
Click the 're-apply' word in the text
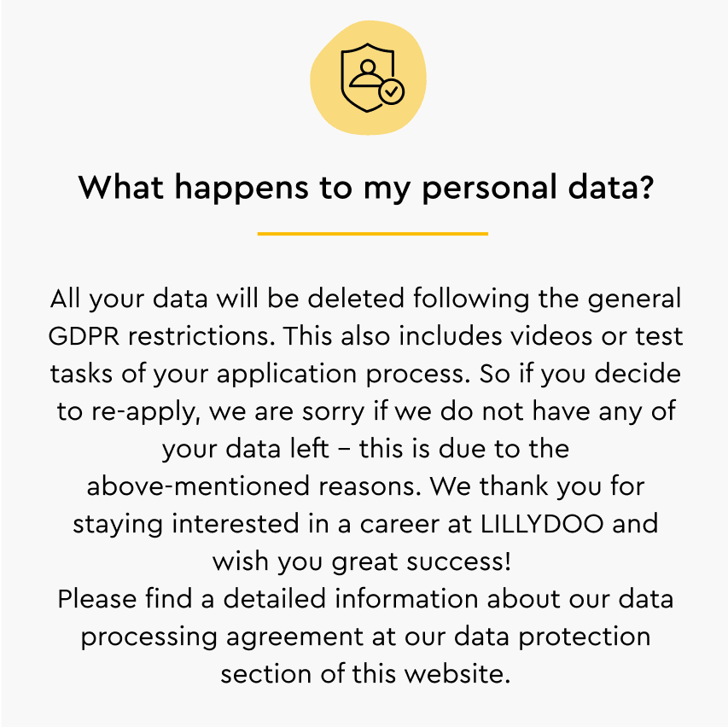(143, 412)
